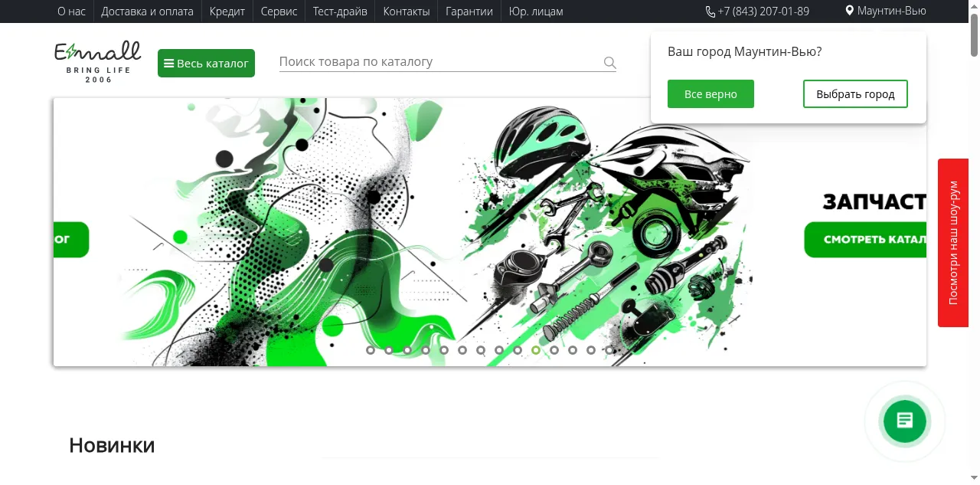The height and width of the screenshot is (485, 980).
Task: Open Посмотри наш шоу-рум side tab
Action: [x=953, y=243]
